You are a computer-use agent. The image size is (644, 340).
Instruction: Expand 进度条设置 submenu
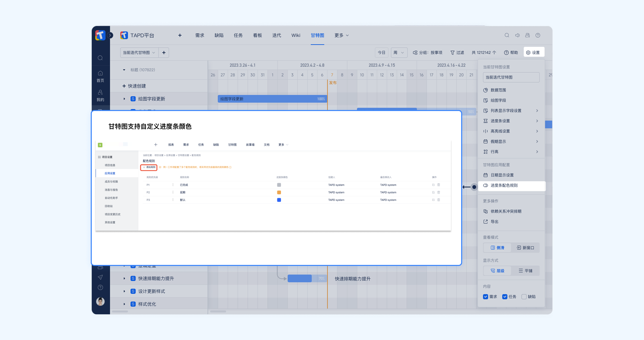(x=511, y=121)
